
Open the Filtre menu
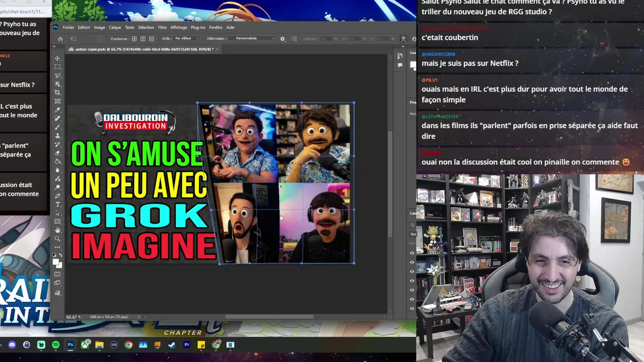click(x=162, y=28)
